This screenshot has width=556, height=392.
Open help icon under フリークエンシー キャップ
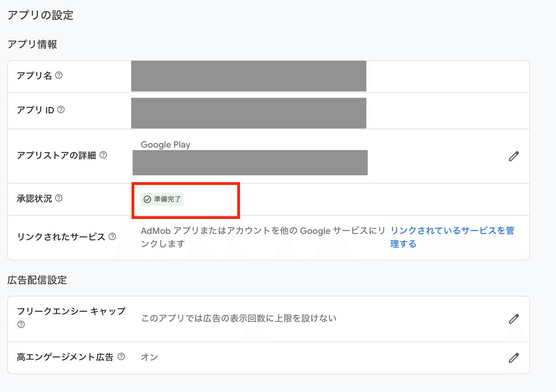tap(21, 324)
